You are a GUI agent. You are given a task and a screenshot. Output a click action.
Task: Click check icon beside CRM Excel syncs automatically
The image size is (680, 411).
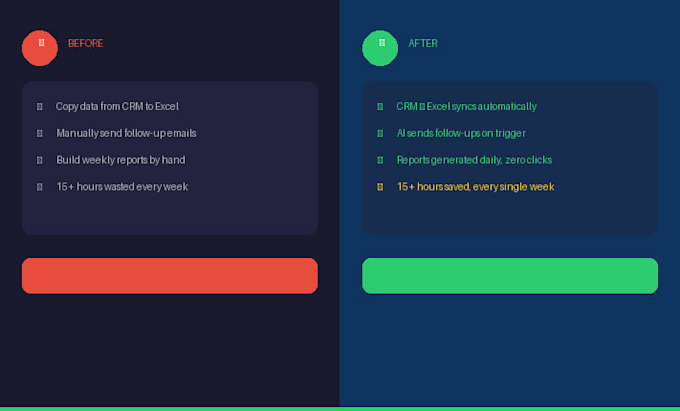pos(380,107)
